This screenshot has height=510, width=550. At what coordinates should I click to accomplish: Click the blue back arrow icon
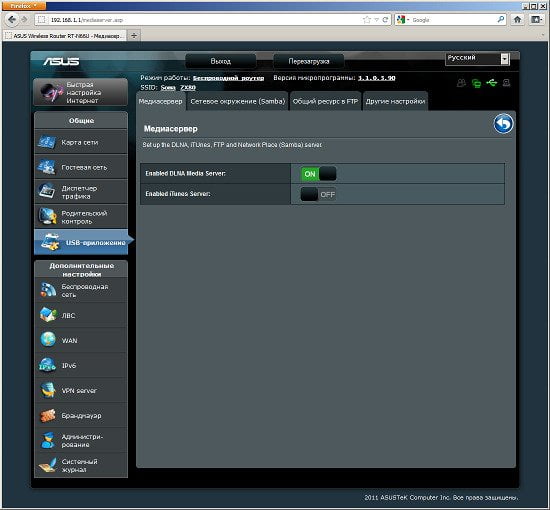pos(503,124)
